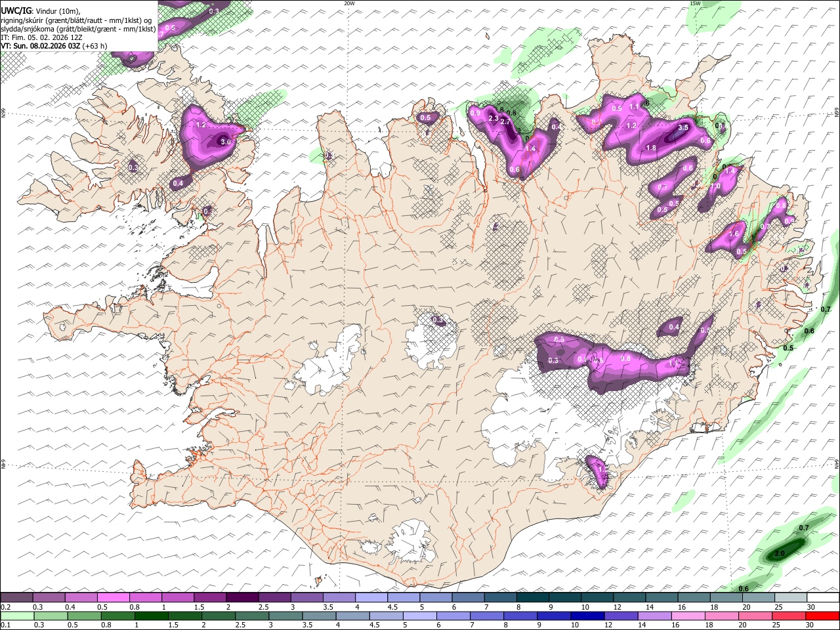Click the darkest purple 2 swatch in top legend row
The image size is (840, 630).
point(241,597)
